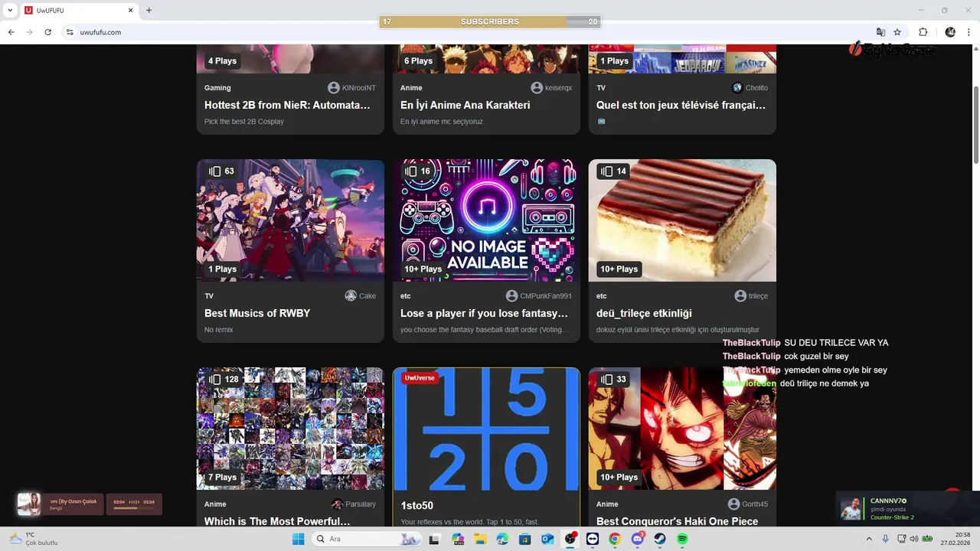The width and height of the screenshot is (980, 551).
Task: Switch to Google Chrome on the taskbar
Action: [615, 539]
